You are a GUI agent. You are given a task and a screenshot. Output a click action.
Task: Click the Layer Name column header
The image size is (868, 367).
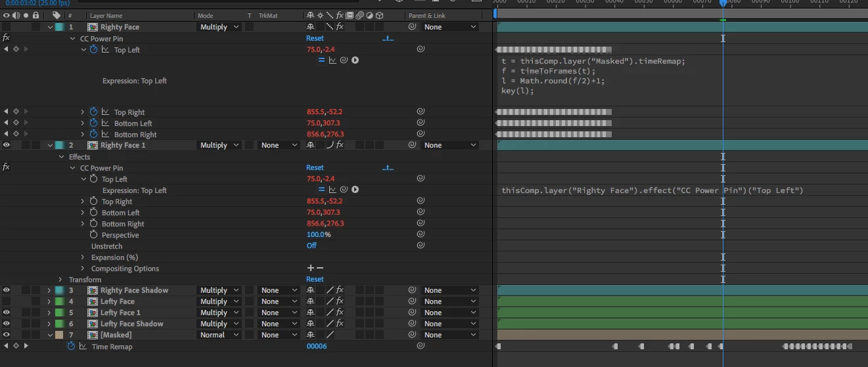[x=106, y=15]
